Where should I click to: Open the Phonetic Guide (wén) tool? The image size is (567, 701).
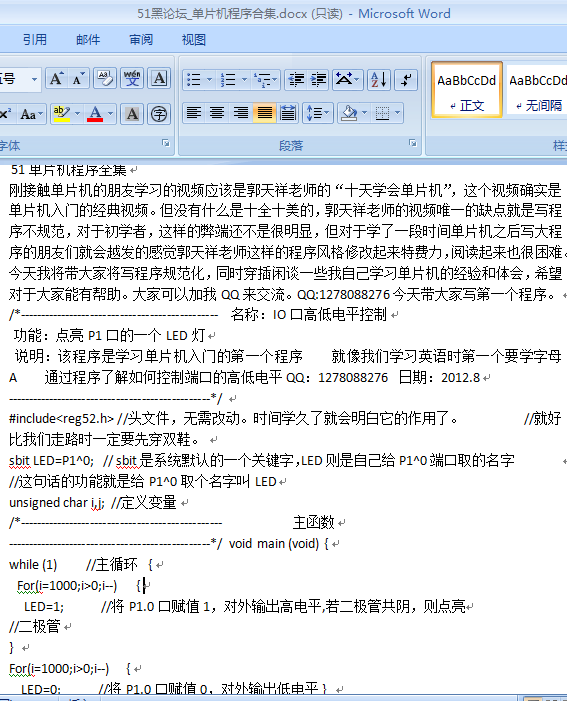(x=132, y=79)
